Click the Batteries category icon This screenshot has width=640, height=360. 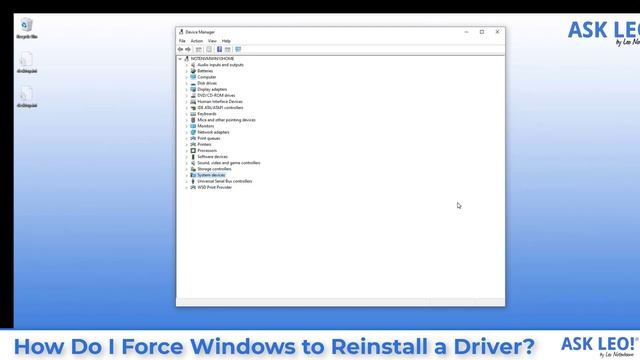pos(193,71)
